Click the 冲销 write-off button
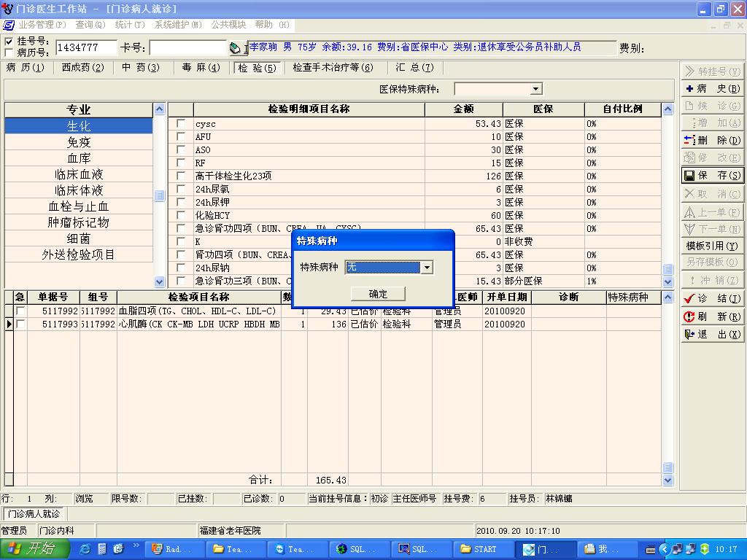The height and width of the screenshot is (560, 747). point(712,280)
